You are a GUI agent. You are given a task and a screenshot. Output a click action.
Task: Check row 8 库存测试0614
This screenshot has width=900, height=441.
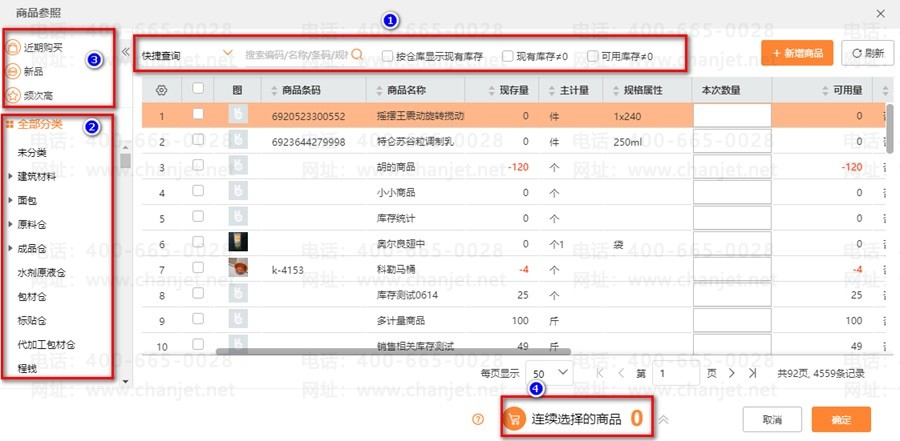pos(198,293)
